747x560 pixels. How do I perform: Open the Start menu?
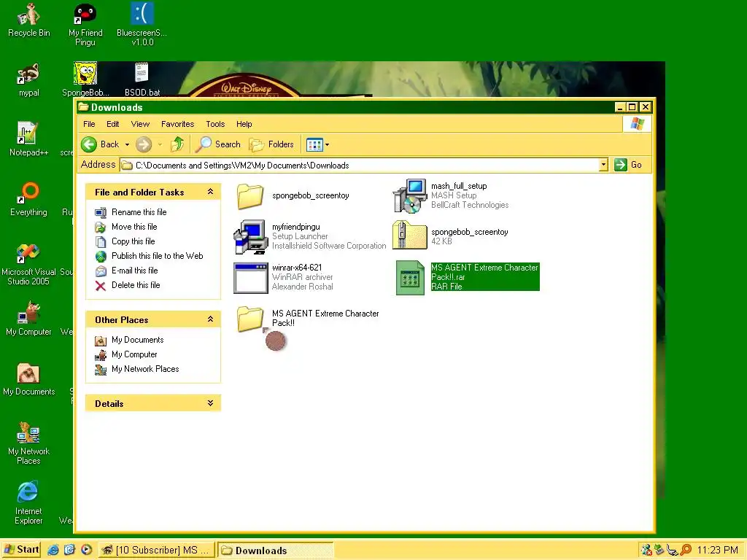[21, 550]
